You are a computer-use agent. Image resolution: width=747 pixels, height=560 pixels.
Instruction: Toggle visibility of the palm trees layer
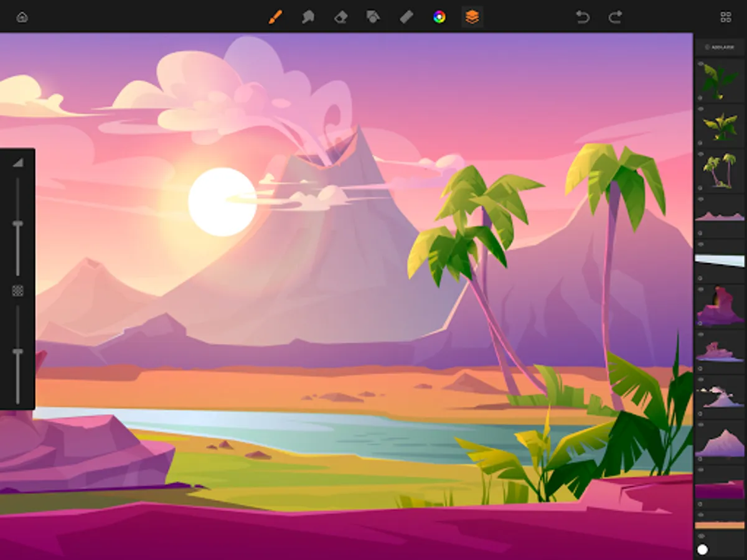(700, 154)
